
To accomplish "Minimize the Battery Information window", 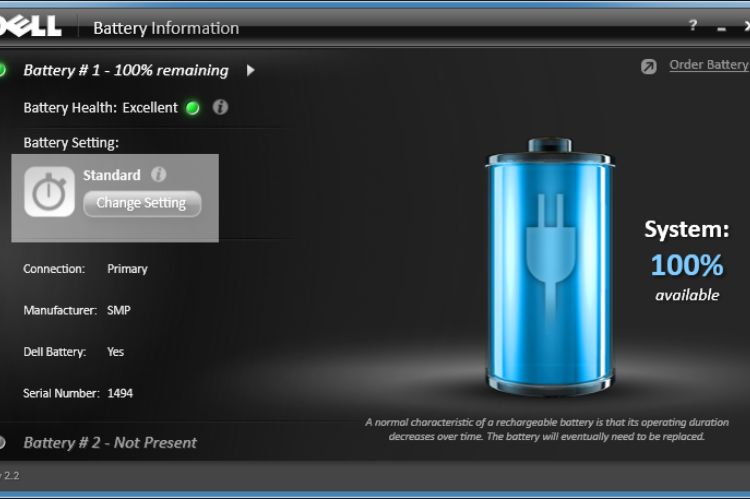I will [x=721, y=30].
